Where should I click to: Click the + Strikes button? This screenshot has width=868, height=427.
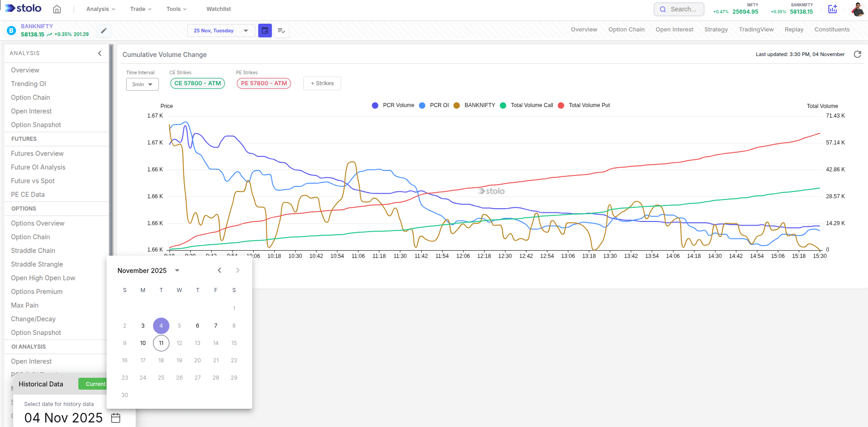[x=322, y=83]
